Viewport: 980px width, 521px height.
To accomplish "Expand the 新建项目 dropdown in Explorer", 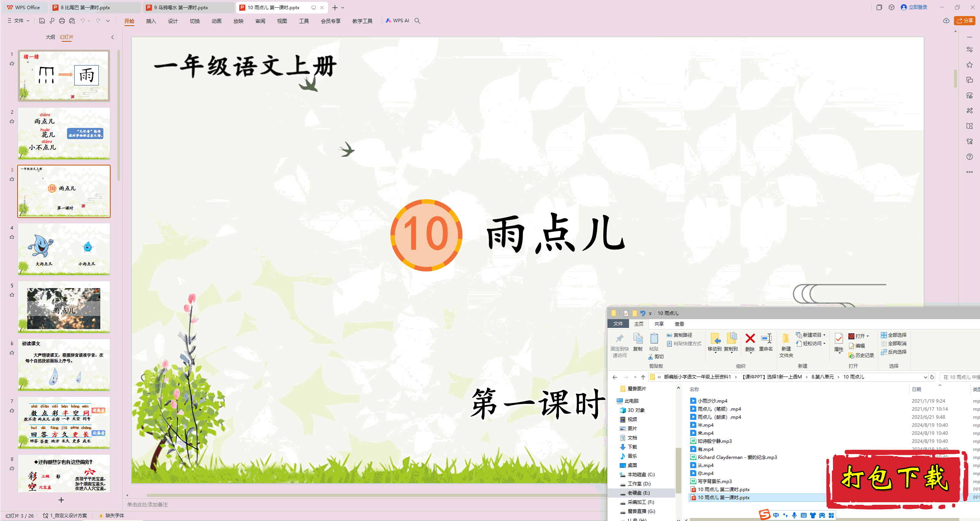I will click(824, 335).
